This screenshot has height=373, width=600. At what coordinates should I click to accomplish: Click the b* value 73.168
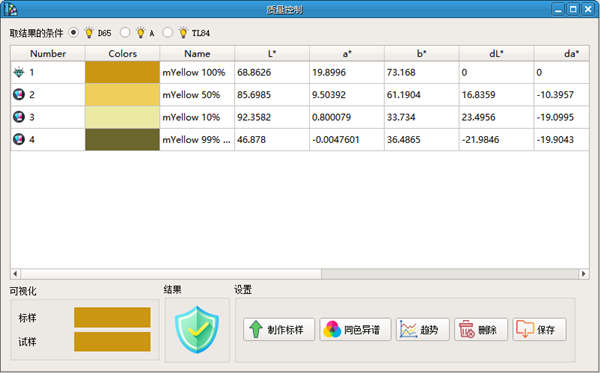[x=401, y=72]
